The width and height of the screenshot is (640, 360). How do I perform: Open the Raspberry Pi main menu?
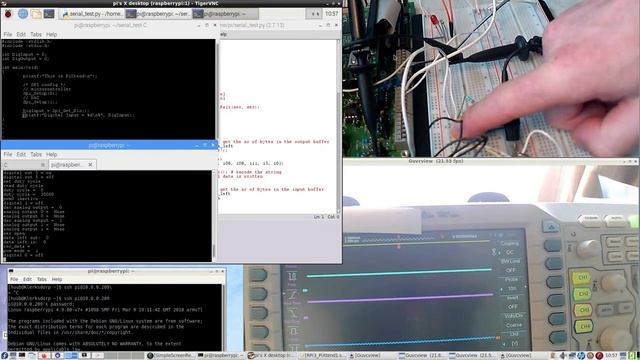(x=8, y=14)
